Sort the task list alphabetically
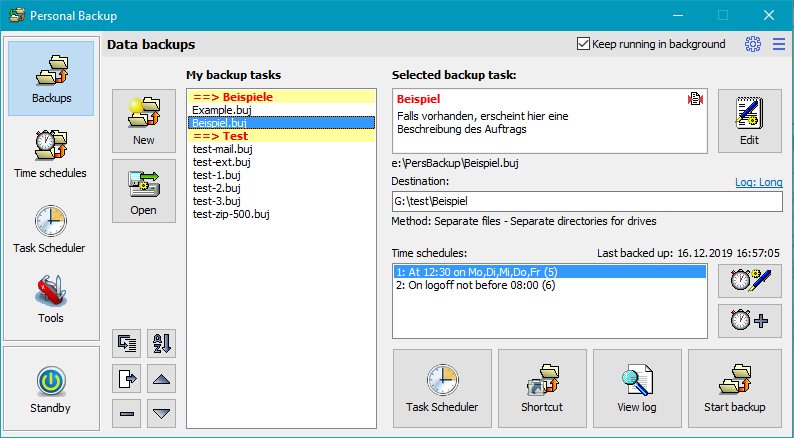 point(161,344)
